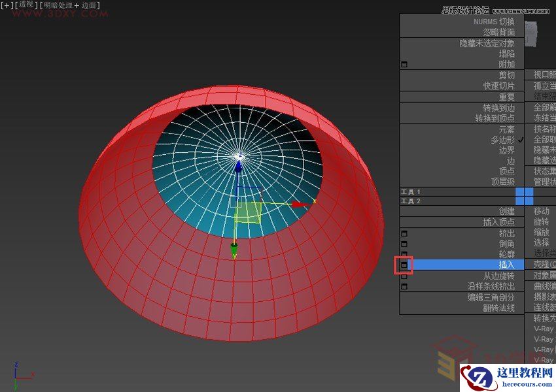
Task: Select checked 多边形 (Polygon) sub-object level
Action: point(502,140)
